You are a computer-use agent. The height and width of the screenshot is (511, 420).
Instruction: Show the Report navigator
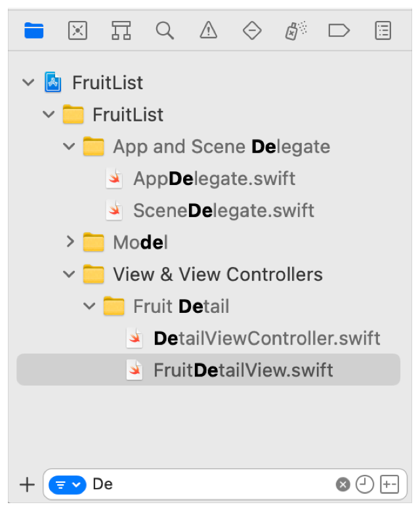click(x=383, y=30)
